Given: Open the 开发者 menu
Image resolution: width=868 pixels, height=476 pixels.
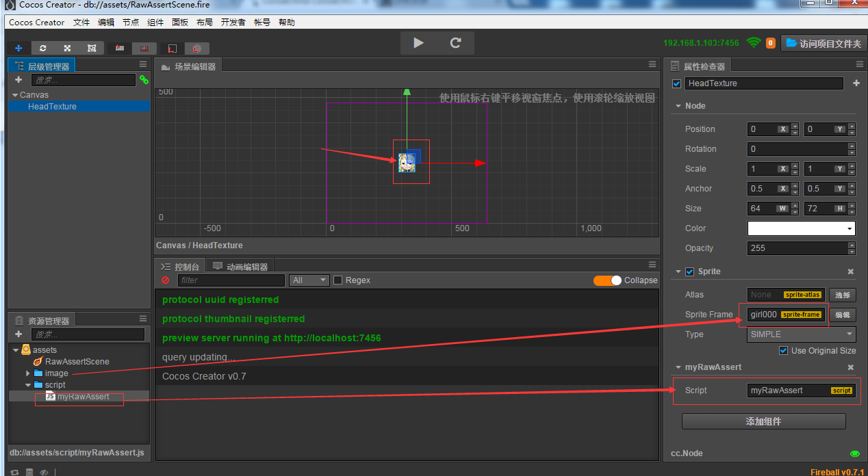Looking at the screenshot, I should [x=233, y=23].
